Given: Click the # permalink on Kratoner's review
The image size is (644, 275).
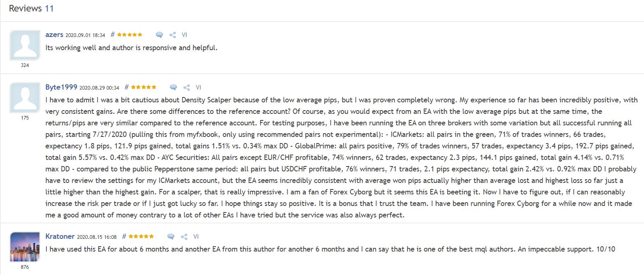Looking at the screenshot, I should [124, 237].
